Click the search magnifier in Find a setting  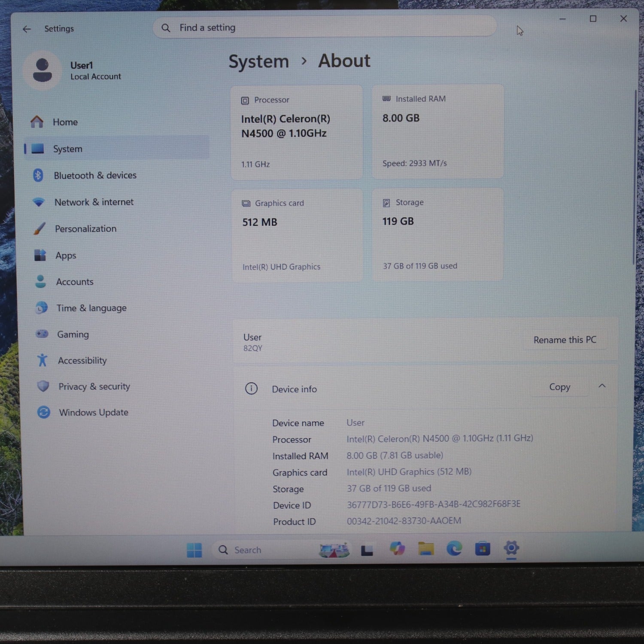click(x=166, y=28)
